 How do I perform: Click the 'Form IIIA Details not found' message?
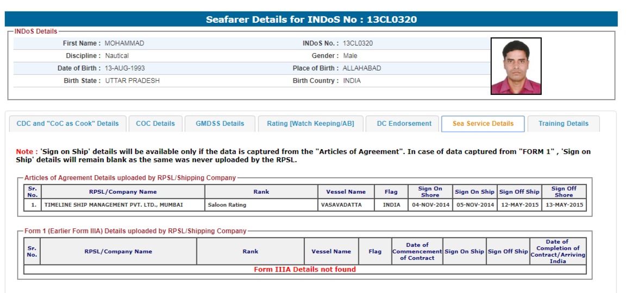305,270
